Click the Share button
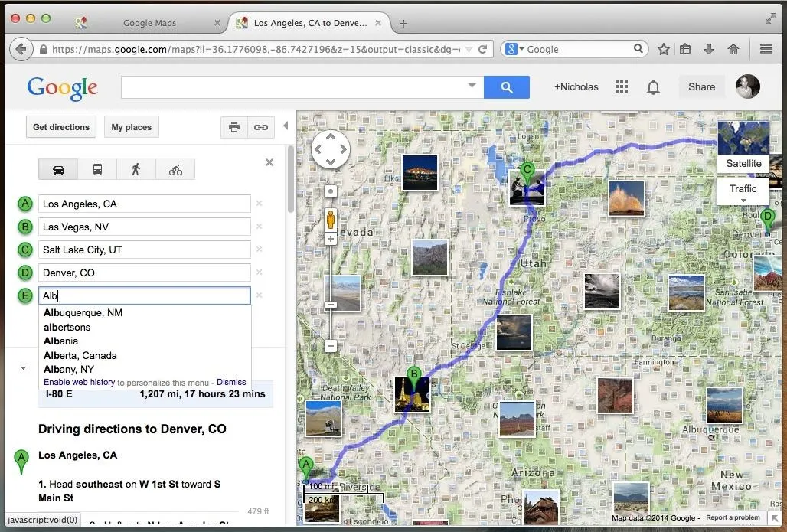 701,86
